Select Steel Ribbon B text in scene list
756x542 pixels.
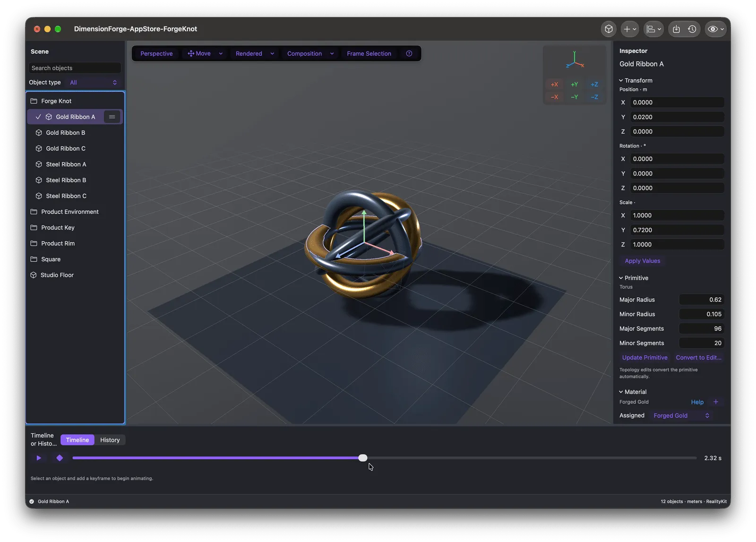(66, 180)
